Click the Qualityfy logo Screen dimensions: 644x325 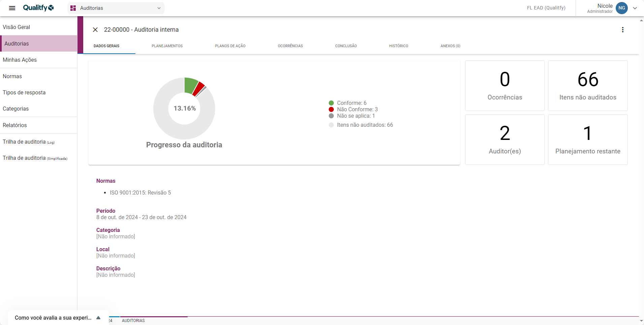pos(38,8)
